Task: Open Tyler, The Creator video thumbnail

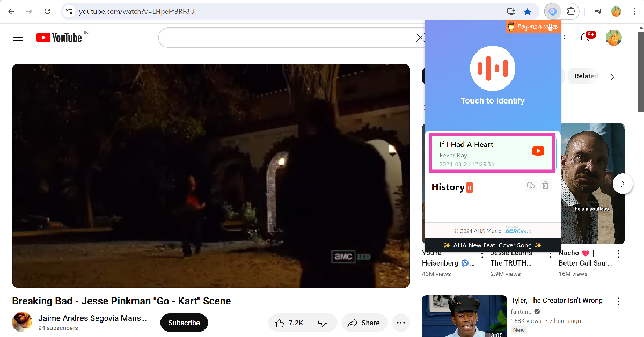Action: click(464, 316)
